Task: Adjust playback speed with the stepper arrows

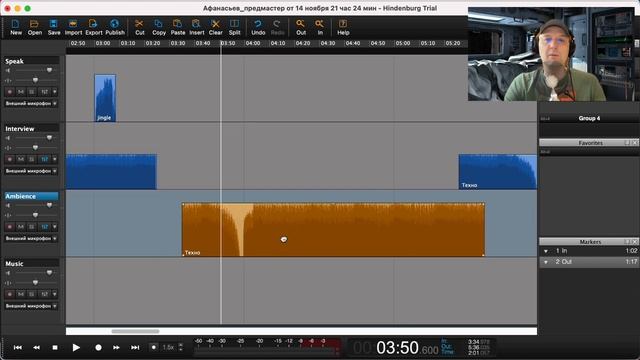Action: tap(181, 347)
